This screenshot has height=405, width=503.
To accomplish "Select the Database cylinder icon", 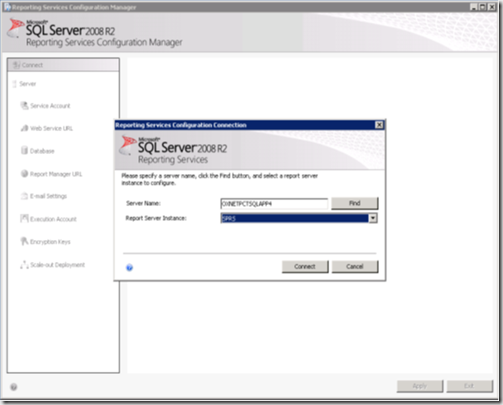I will coord(24,151).
